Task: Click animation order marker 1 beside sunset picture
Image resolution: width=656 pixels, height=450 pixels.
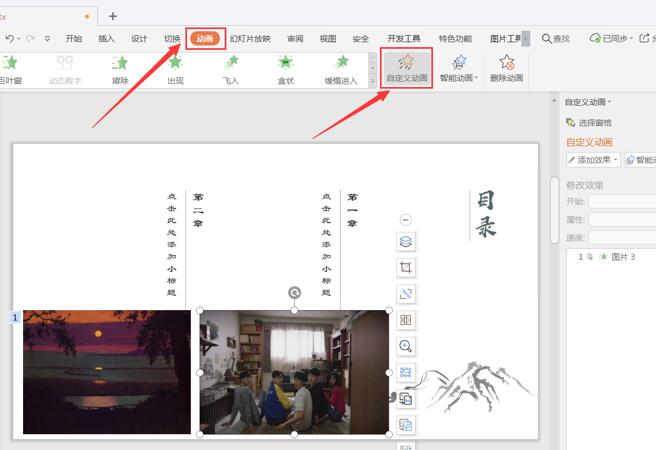Action: (x=15, y=317)
